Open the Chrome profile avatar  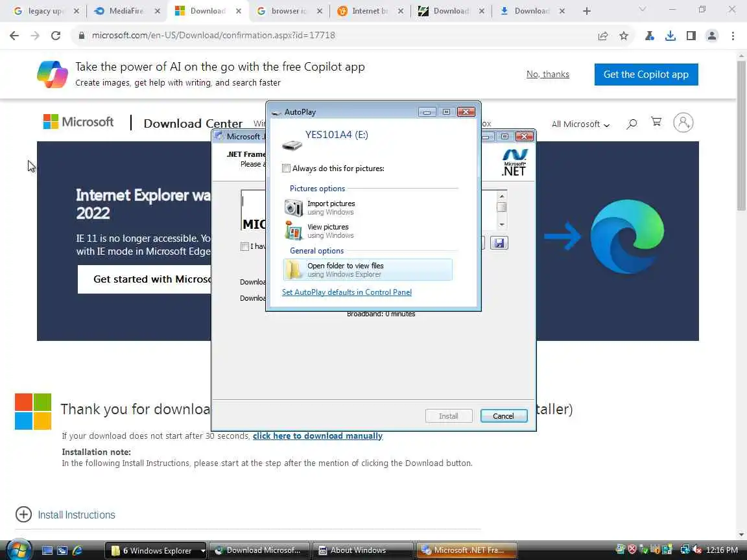pos(712,36)
